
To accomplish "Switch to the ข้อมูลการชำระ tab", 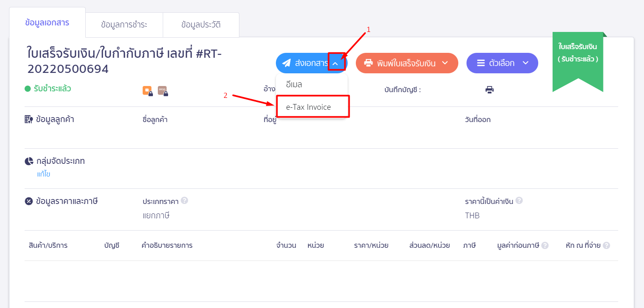I will click(124, 25).
